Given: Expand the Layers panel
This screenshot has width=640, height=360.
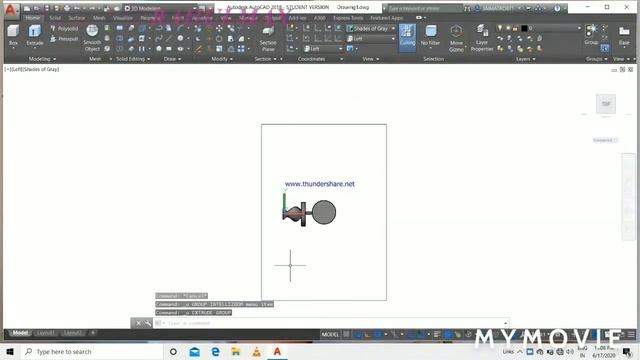Looking at the screenshot, I should 526,59.
